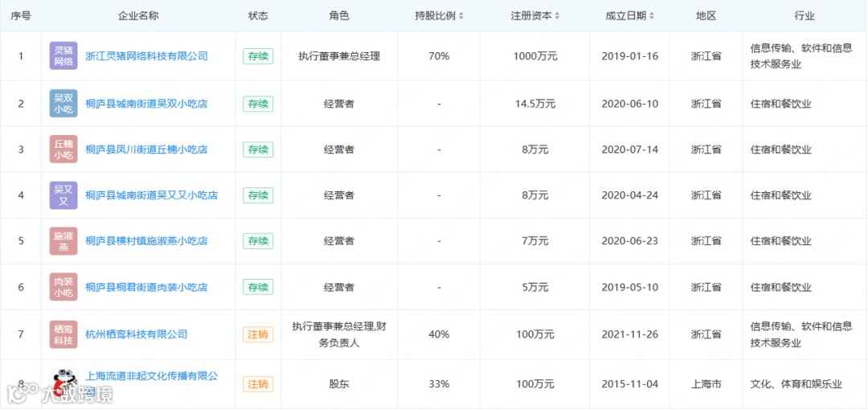Viewport: 868px width, 410px height.
Task: Open 桐庐县城南街道吴又又小吃店 link
Action: (x=152, y=195)
